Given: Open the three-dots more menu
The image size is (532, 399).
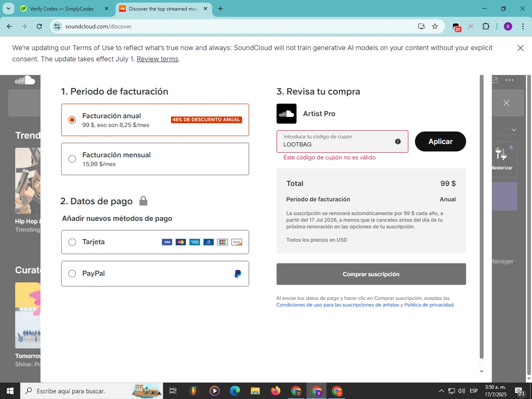Looking at the screenshot, I should tap(509, 80).
